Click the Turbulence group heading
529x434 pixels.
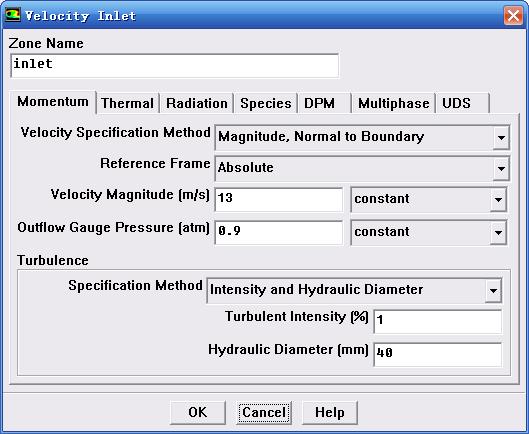[x=53, y=260]
